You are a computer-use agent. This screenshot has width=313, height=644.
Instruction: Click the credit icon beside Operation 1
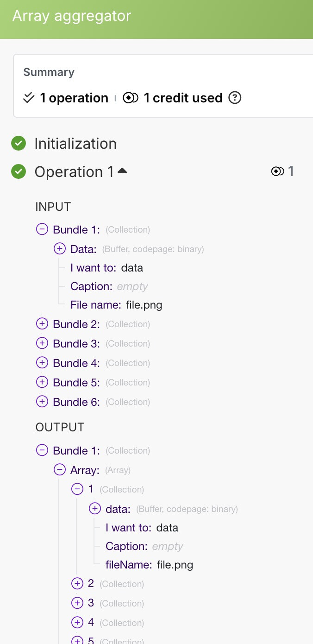[x=277, y=172]
